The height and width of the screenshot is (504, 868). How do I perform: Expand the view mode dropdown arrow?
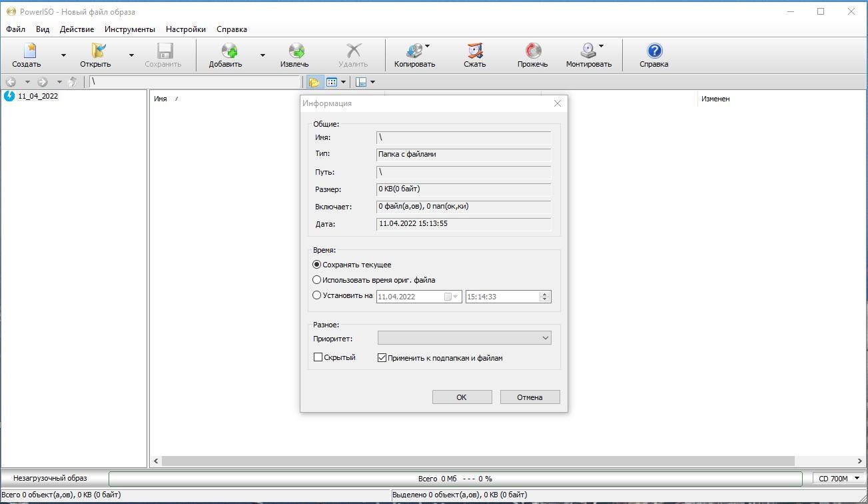[x=343, y=82]
